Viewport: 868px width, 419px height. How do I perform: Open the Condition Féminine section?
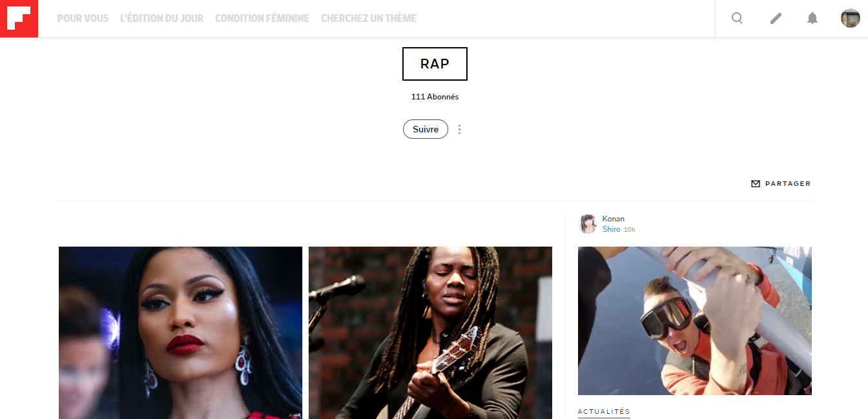pos(262,19)
